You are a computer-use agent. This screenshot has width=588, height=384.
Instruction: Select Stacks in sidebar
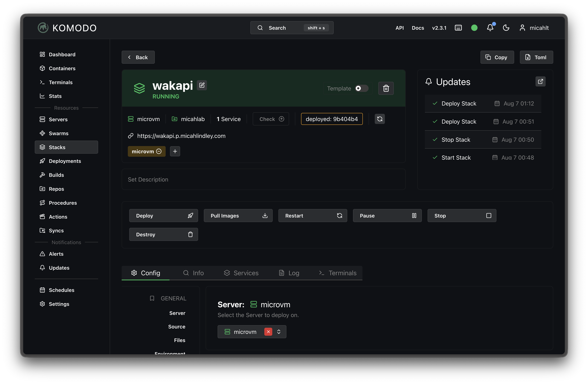pos(66,147)
